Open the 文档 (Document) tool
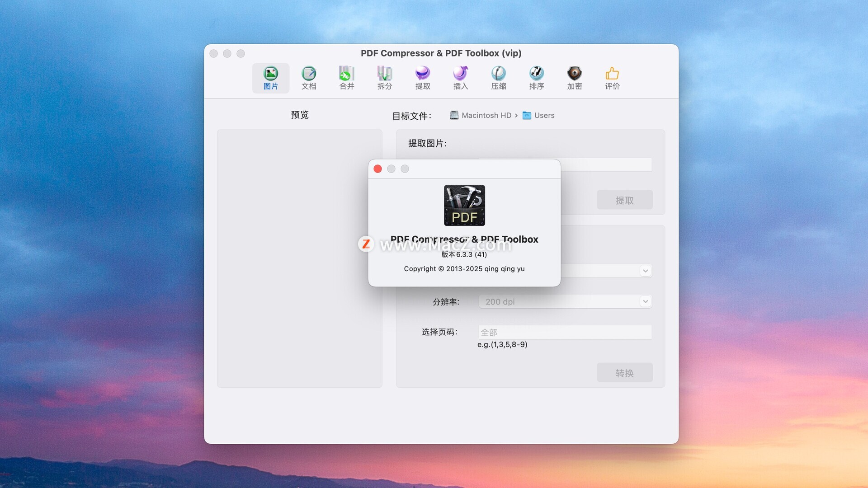868x488 pixels. tap(309, 78)
